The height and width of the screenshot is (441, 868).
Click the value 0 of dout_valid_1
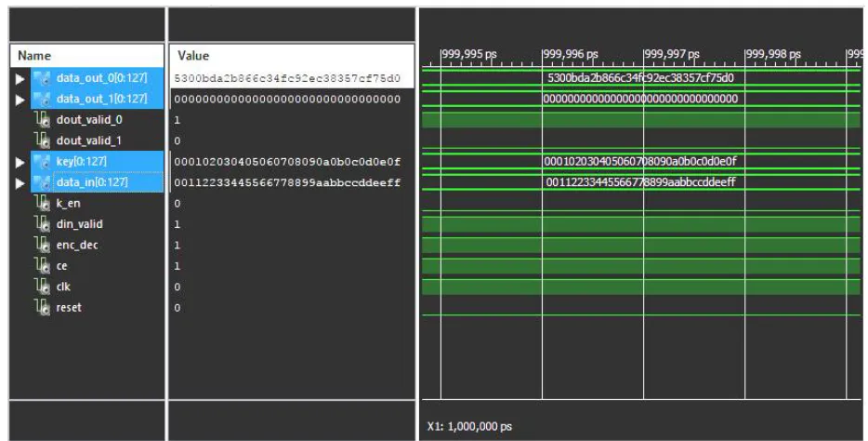click(178, 141)
